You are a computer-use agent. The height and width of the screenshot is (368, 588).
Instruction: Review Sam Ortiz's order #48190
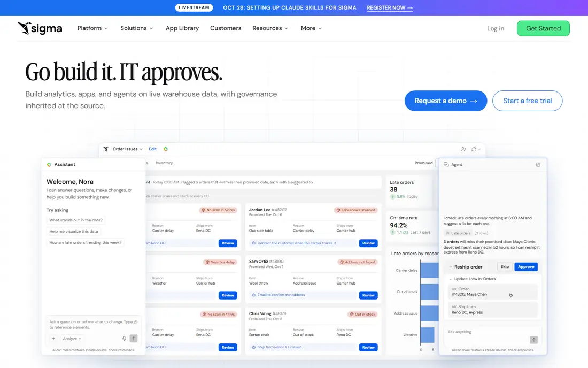(368, 295)
